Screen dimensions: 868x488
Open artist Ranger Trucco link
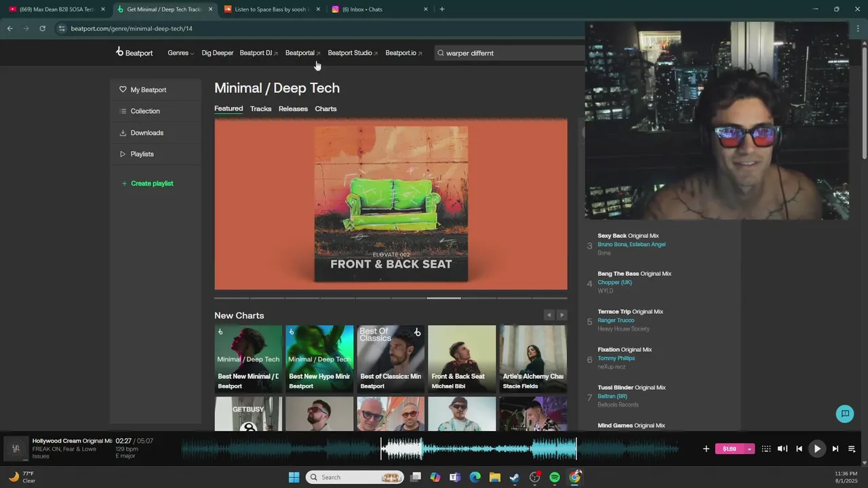pos(616,320)
